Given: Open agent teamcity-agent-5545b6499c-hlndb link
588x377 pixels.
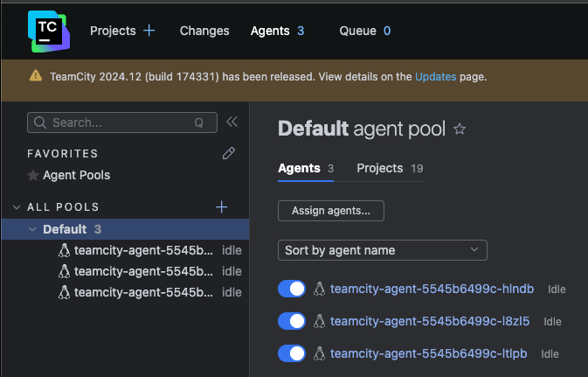Looking at the screenshot, I should pos(432,289).
